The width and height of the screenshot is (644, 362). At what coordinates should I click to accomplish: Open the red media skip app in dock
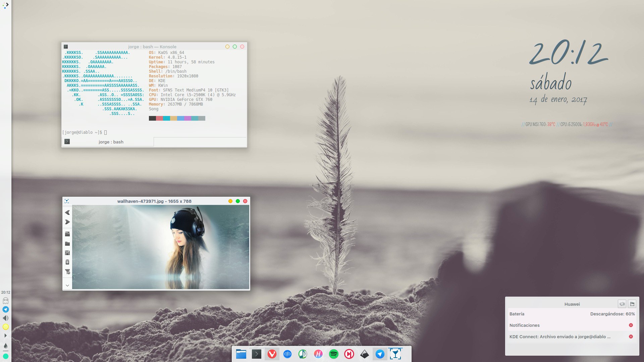(x=349, y=354)
